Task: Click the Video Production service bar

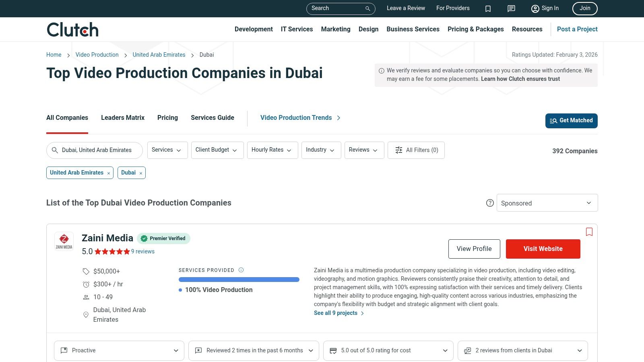Action: (239, 279)
